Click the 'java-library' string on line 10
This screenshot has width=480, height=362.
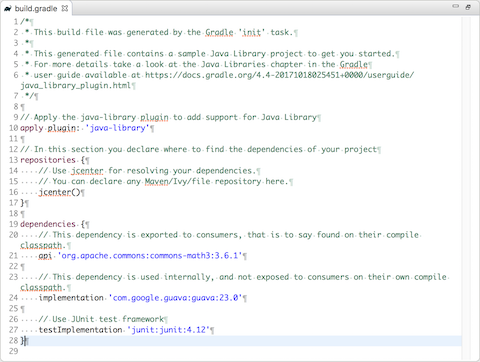(118, 128)
